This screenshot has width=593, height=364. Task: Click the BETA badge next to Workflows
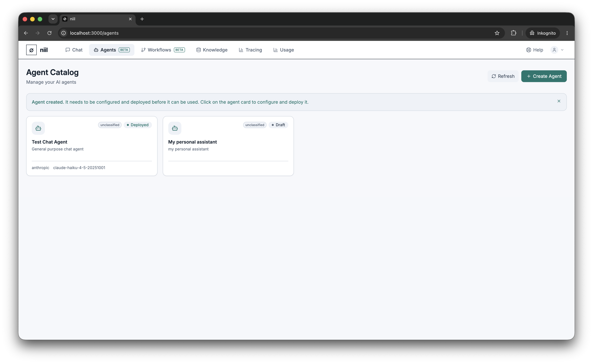179,50
